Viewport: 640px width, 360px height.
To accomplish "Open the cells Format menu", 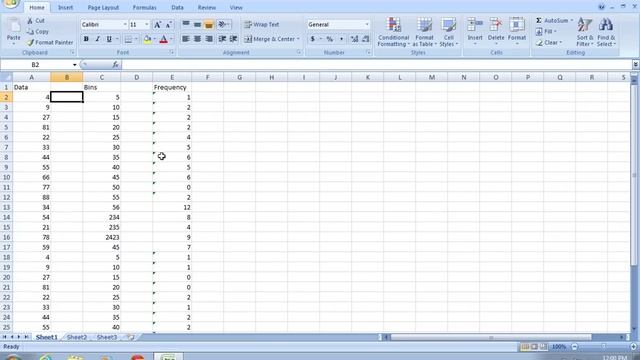I will point(517,32).
